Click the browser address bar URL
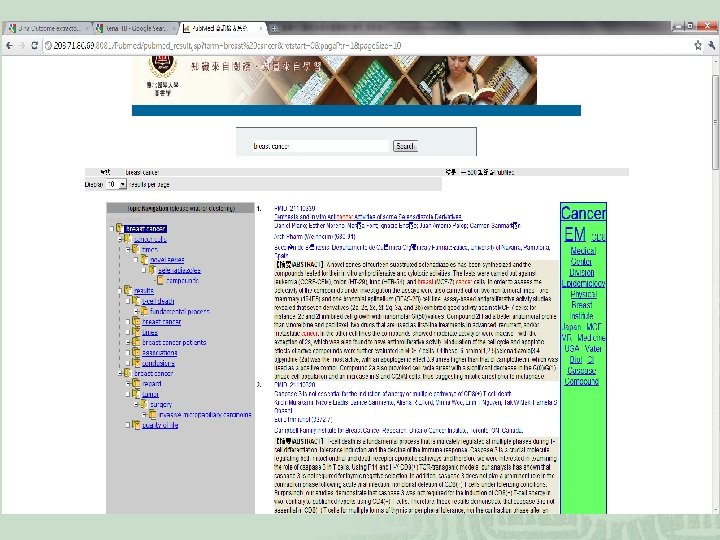720x540 pixels. coord(228,45)
